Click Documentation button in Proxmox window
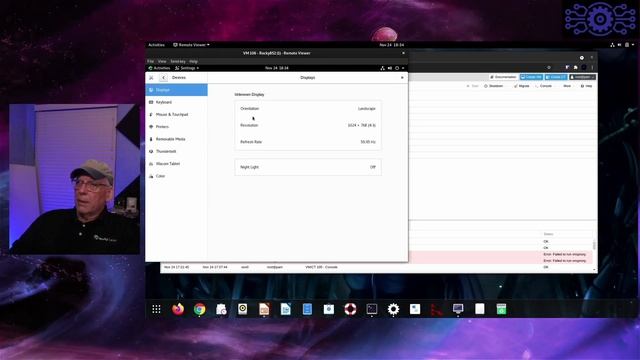 click(503, 77)
